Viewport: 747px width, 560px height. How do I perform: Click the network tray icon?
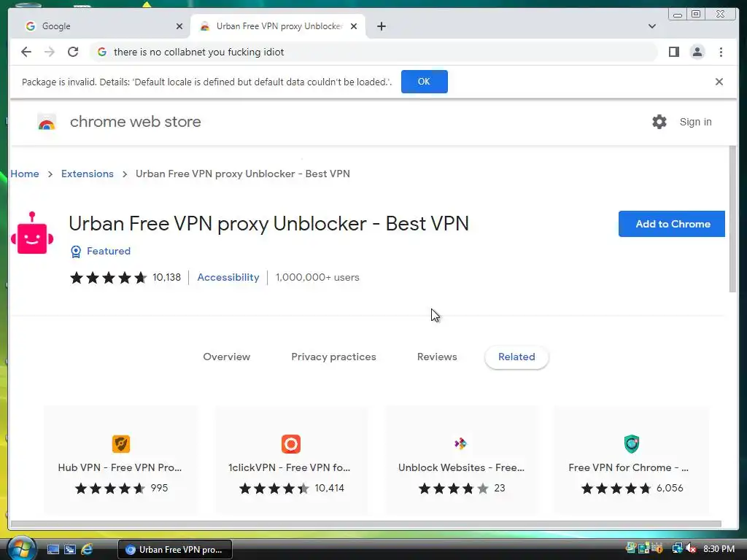[677, 549]
